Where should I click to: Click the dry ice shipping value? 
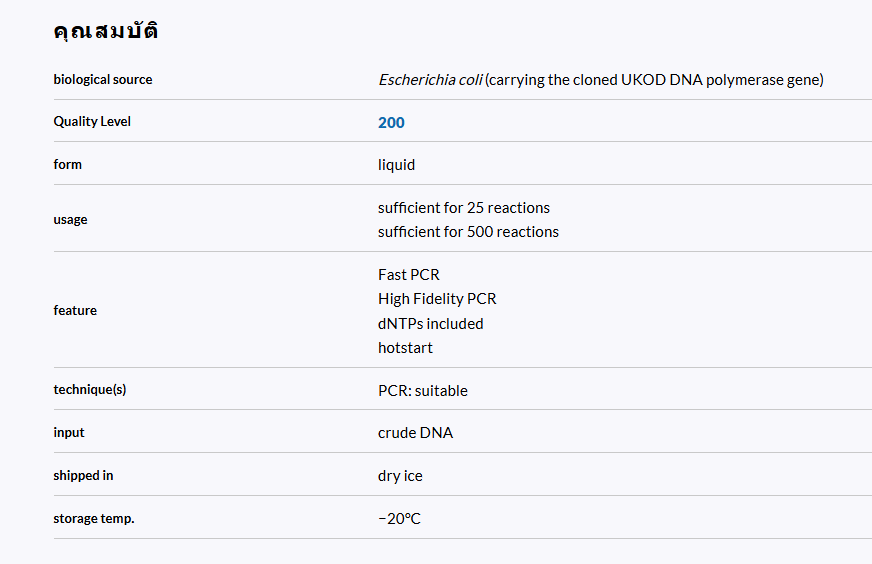[400, 476]
